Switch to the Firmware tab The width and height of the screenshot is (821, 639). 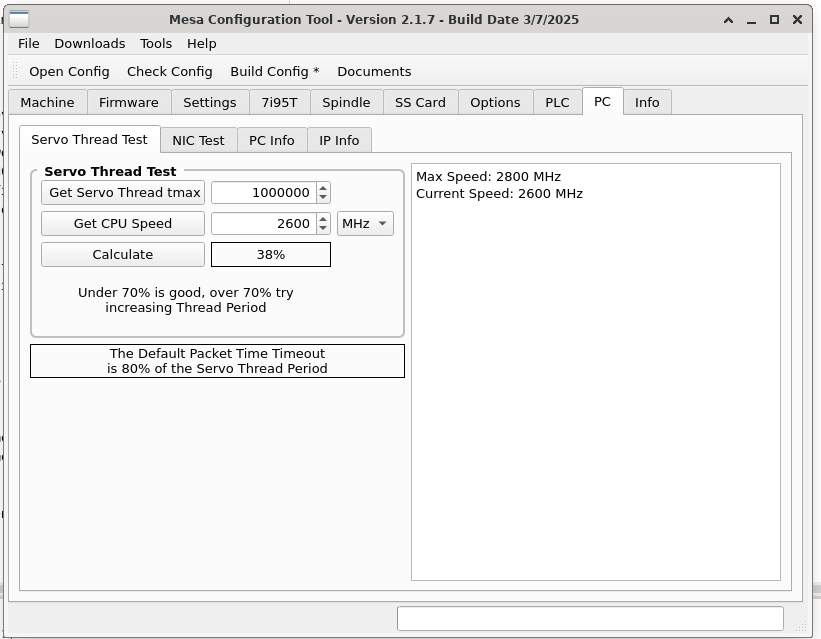click(129, 102)
